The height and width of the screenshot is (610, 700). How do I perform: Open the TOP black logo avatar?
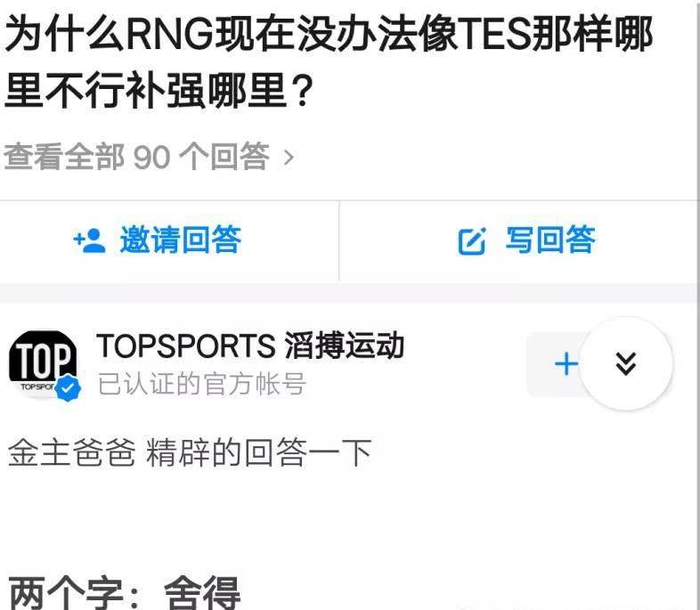pos(43,364)
